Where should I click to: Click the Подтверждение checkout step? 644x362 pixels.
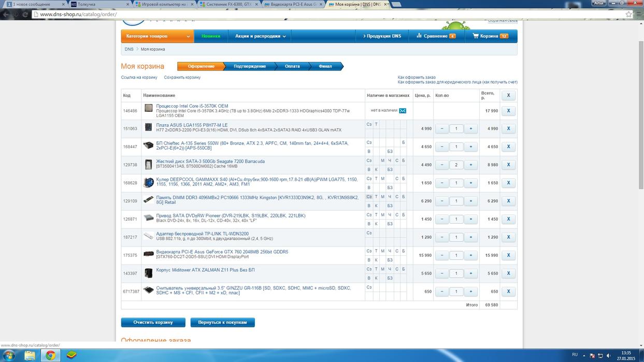point(250,66)
